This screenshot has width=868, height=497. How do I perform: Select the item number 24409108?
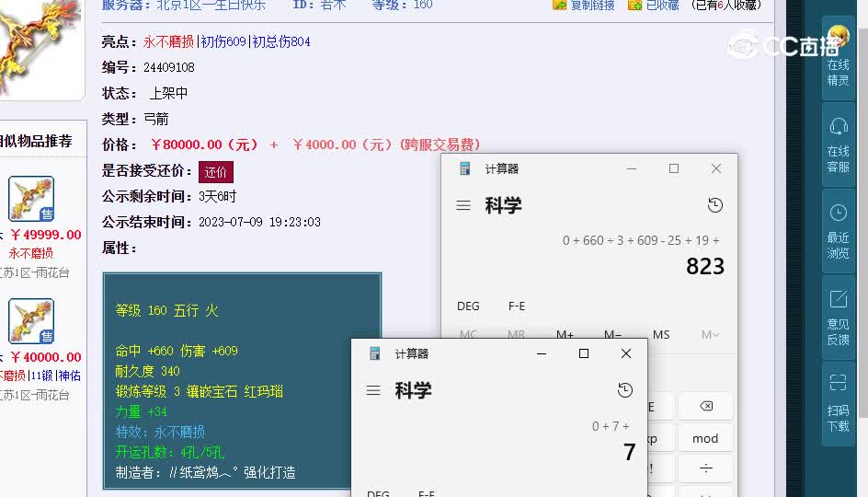169,67
